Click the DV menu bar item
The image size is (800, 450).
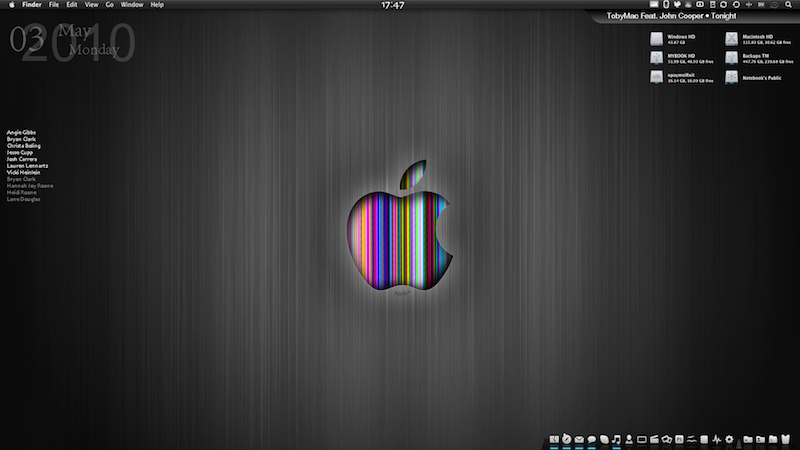761,5
